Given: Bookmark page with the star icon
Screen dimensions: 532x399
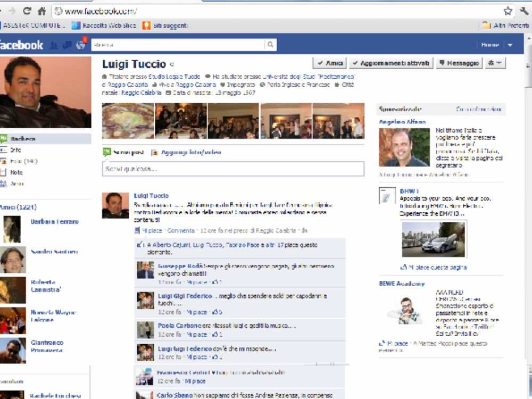Looking at the screenshot, I should pos(508,11).
